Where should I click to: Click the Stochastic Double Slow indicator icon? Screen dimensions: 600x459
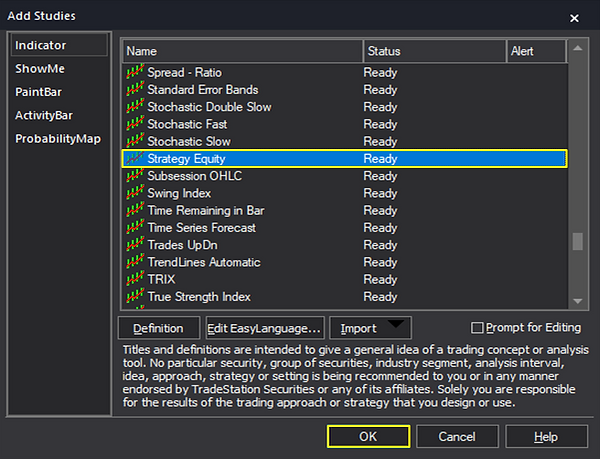click(x=135, y=106)
